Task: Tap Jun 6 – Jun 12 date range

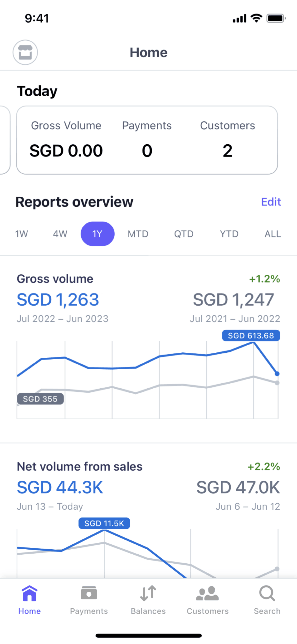Action: tap(248, 507)
